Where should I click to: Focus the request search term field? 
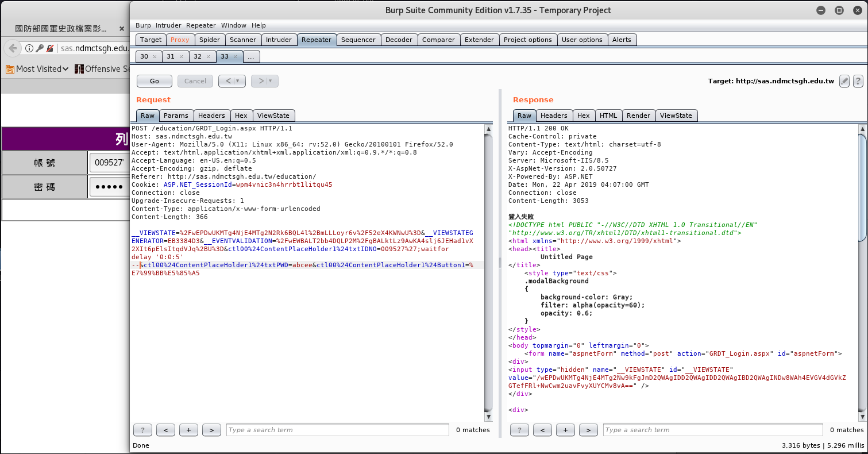338,430
